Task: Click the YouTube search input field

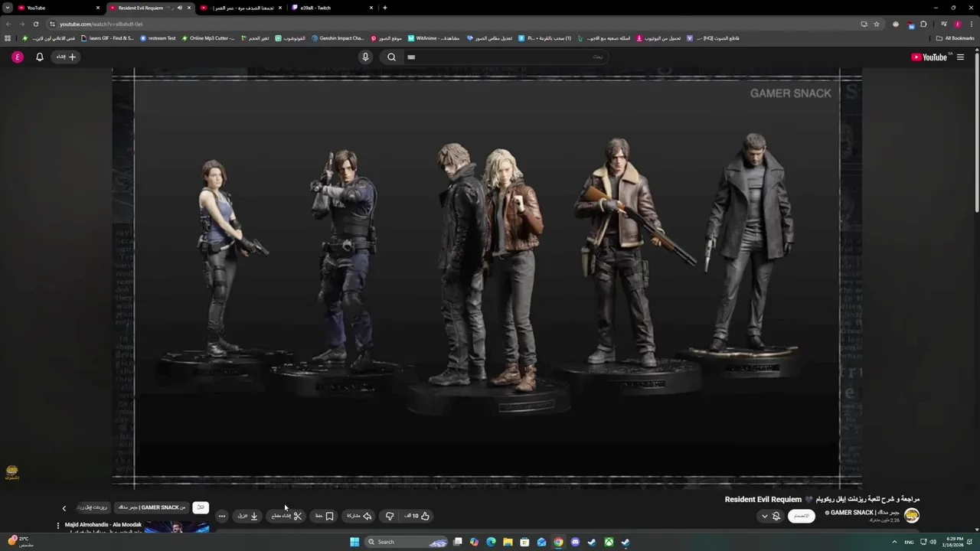Action: click(505, 57)
